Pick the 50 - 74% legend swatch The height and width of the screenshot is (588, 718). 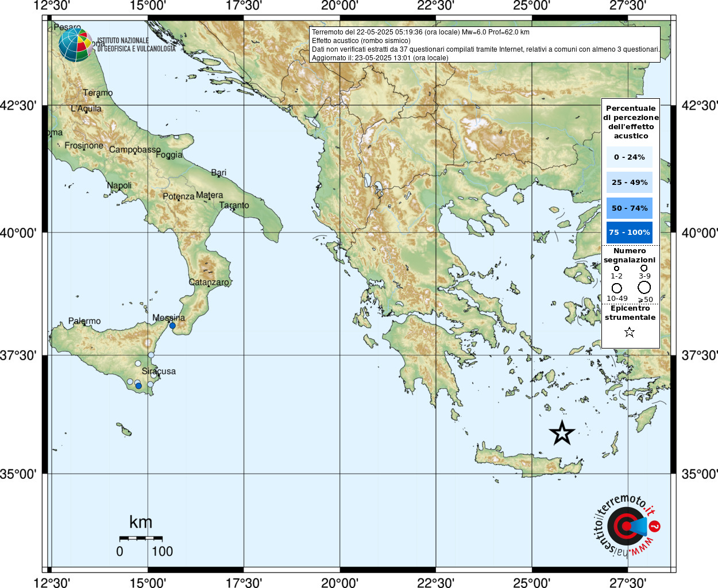pos(630,208)
